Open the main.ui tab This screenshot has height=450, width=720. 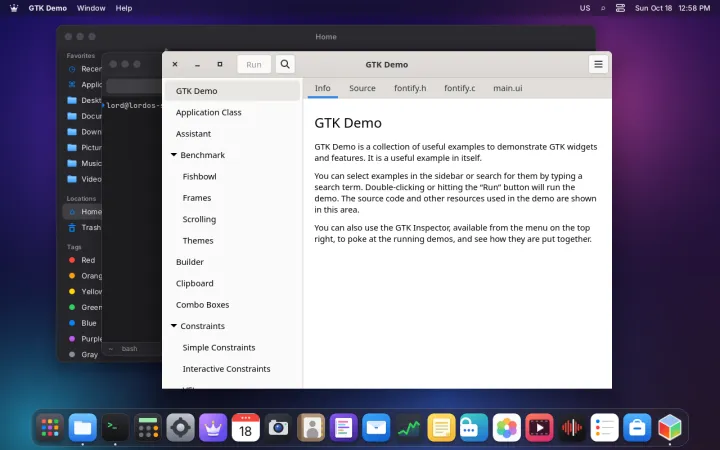pos(507,88)
